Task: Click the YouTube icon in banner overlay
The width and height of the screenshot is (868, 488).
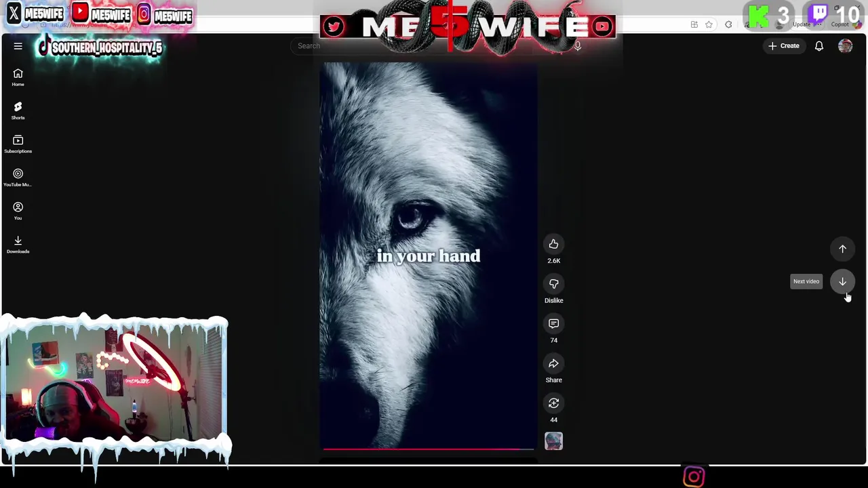Action: tap(602, 26)
